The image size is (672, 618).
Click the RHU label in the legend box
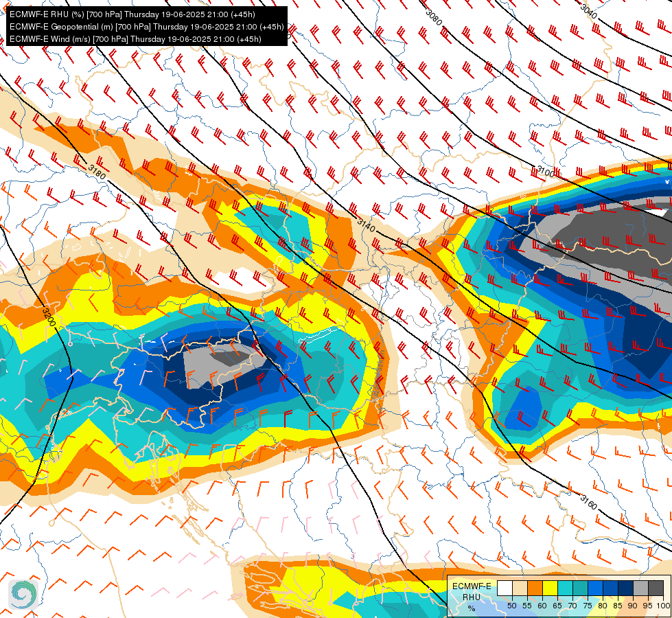[x=472, y=597]
